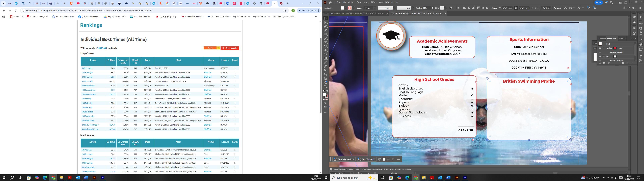Click the 200 Breaststroke link in Long Course
This screenshot has height=181, width=644.
coord(88,95)
